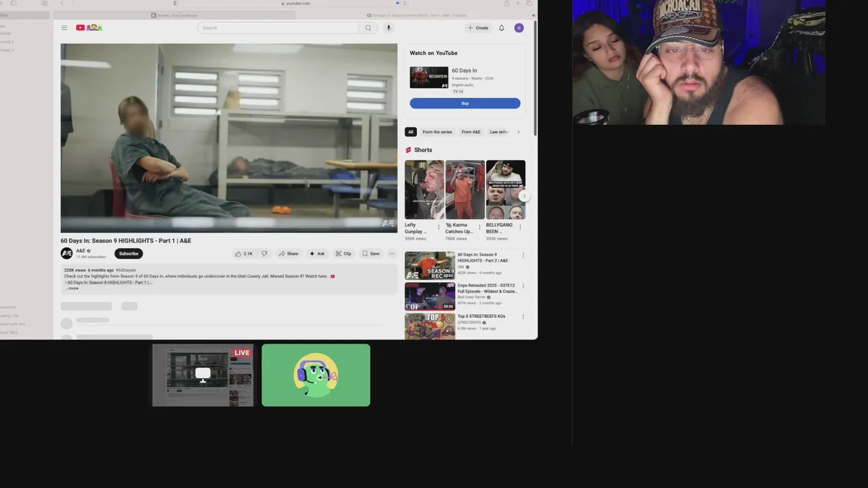Like the video with thumbs up
Screen dimensions: 868x488
[x=243, y=253]
